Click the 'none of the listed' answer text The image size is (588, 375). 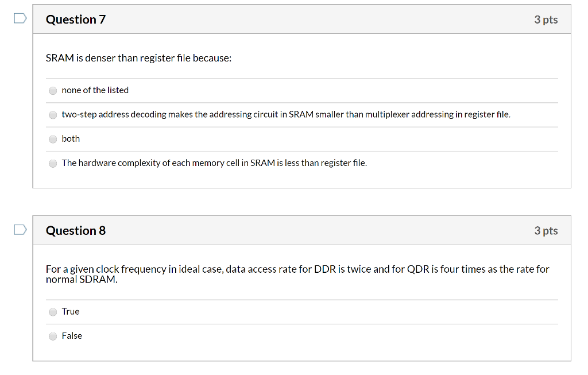(x=95, y=90)
